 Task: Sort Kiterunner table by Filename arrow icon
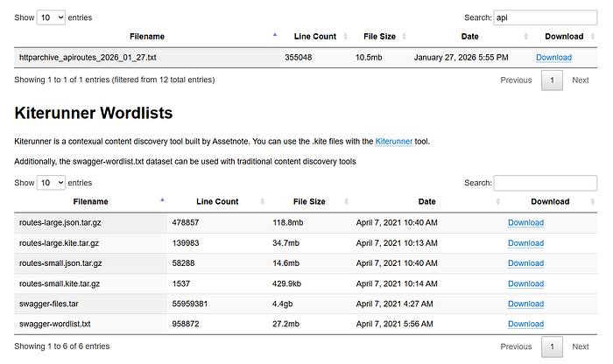[x=162, y=201]
